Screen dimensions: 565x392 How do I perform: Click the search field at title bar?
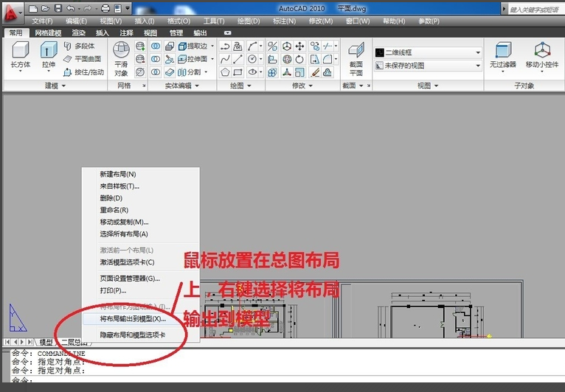535,10
